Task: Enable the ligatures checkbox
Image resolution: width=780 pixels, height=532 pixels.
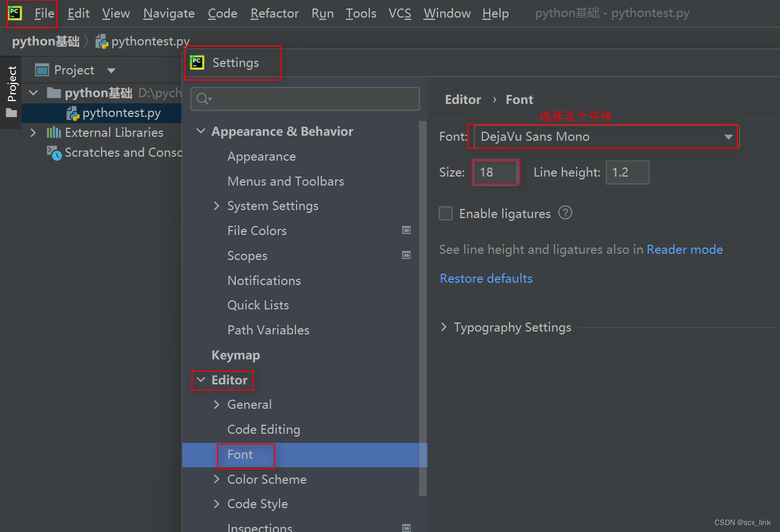Action: pos(446,213)
